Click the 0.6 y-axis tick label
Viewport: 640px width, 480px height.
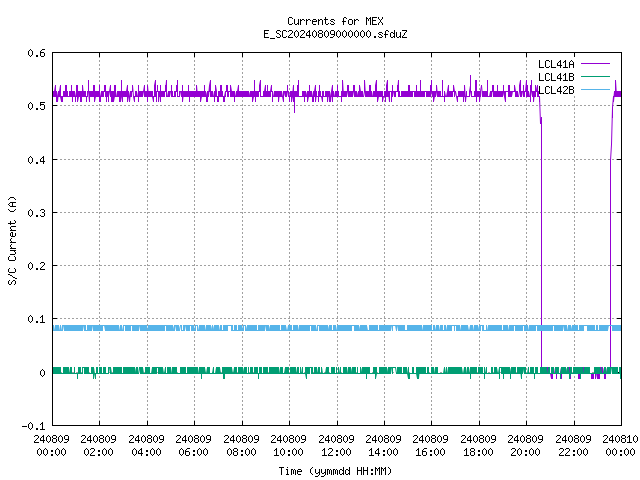tap(36, 53)
